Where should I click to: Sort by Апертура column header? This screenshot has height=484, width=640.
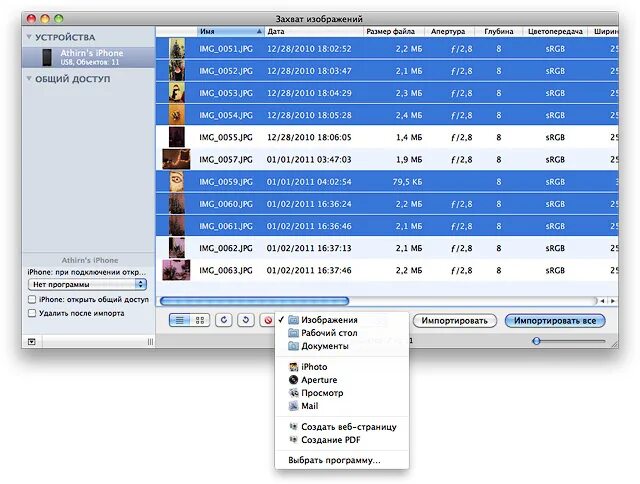pos(450,31)
